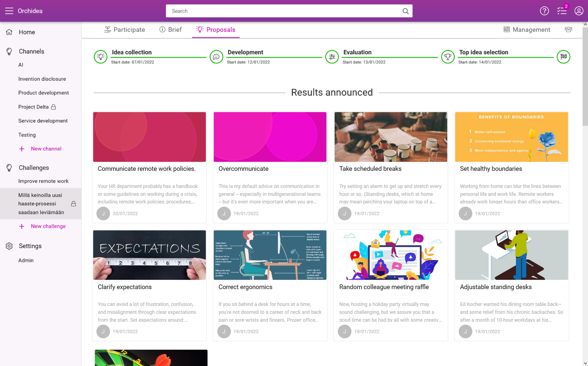Open the Product development channel
The width and height of the screenshot is (588, 366).
(43, 93)
